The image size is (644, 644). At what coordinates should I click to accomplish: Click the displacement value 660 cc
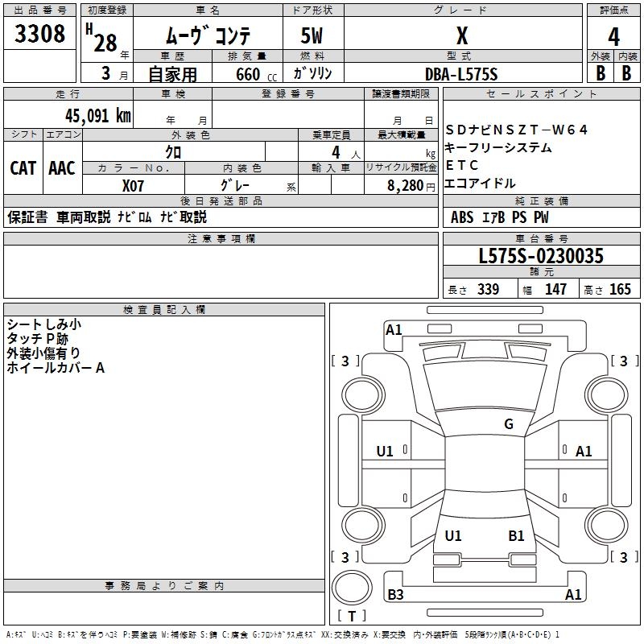(257, 74)
